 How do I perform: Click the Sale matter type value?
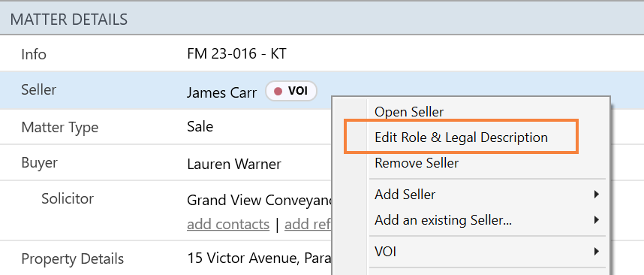tap(200, 126)
